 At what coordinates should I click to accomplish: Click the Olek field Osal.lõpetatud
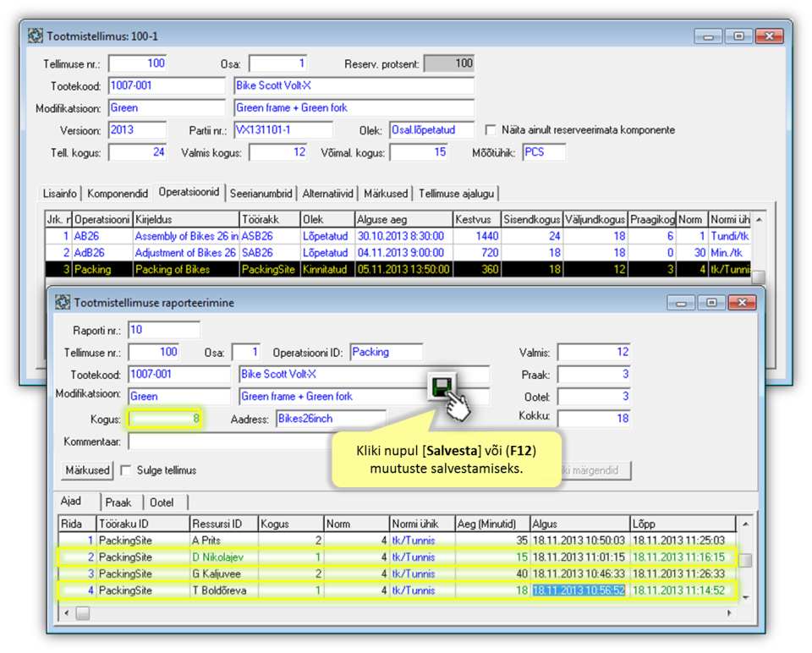[x=431, y=130]
